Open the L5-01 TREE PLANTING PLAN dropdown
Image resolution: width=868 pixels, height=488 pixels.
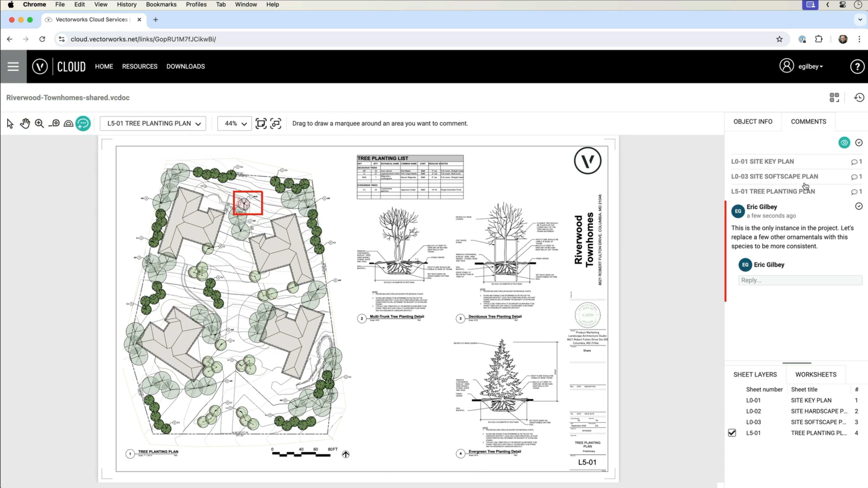coord(153,124)
